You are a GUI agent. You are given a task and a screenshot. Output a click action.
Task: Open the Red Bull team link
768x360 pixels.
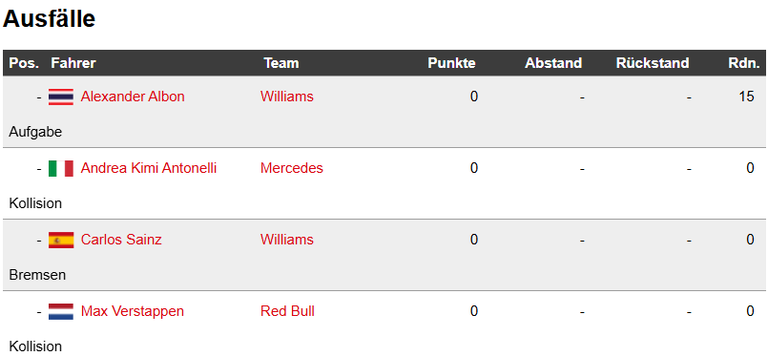(x=287, y=311)
